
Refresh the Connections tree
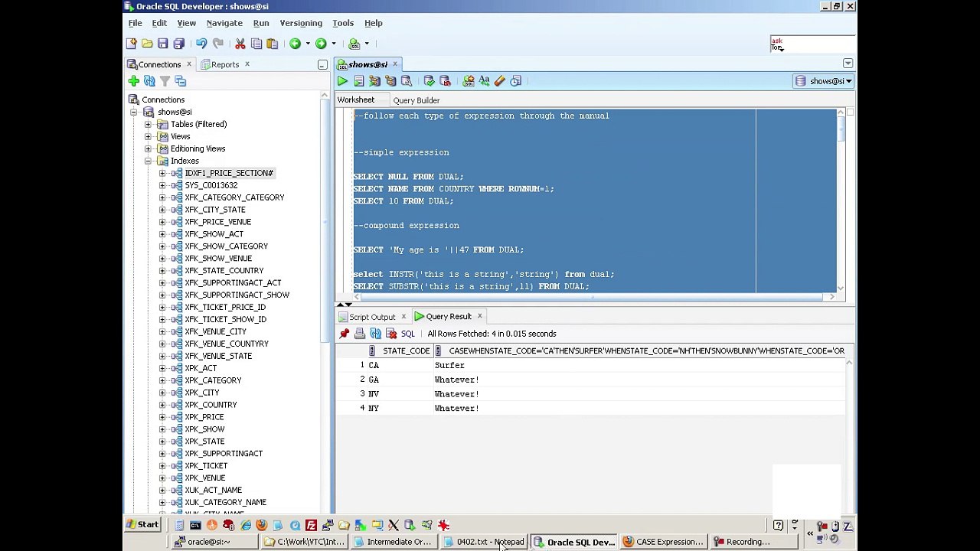[149, 81]
